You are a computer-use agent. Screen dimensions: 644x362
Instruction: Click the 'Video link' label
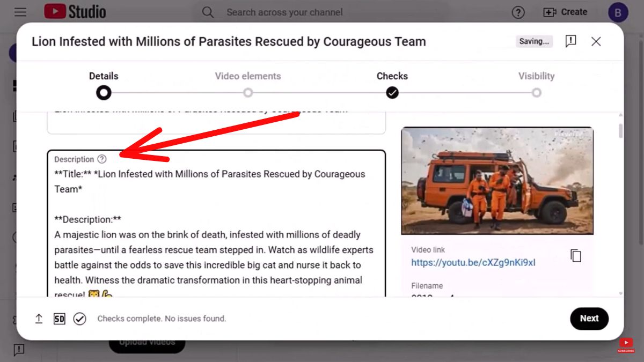click(428, 249)
